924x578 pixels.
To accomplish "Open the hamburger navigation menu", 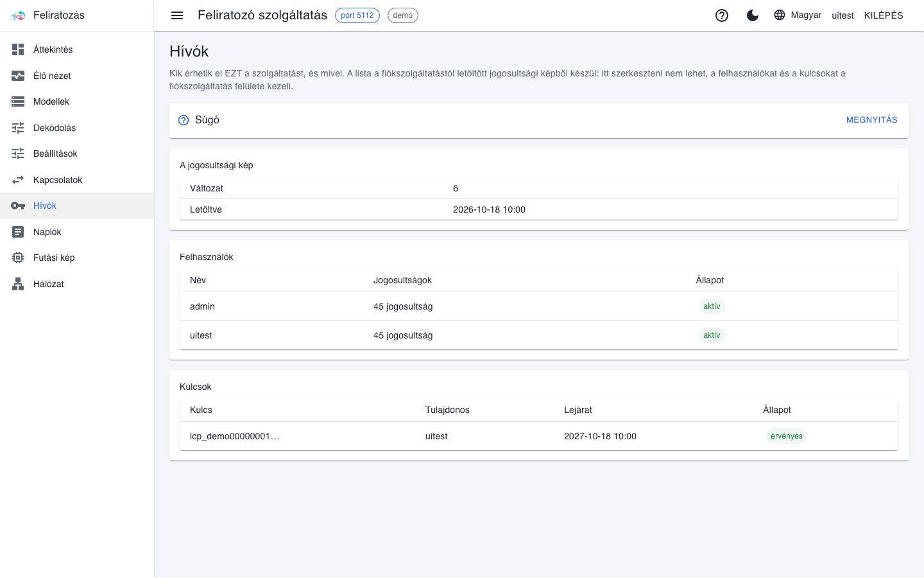I will pyautogui.click(x=177, y=15).
